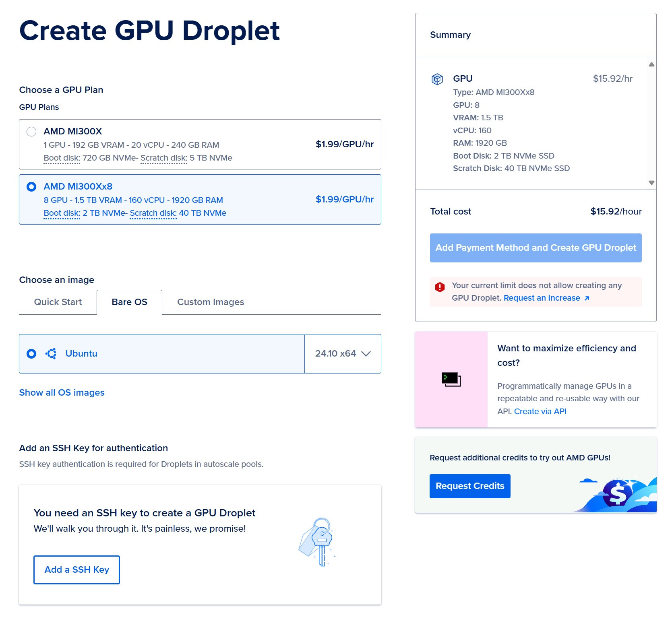Screen dimensions: 672x619
Task: Click Scratch disk label in AMD MI300X plan
Action: click(164, 158)
